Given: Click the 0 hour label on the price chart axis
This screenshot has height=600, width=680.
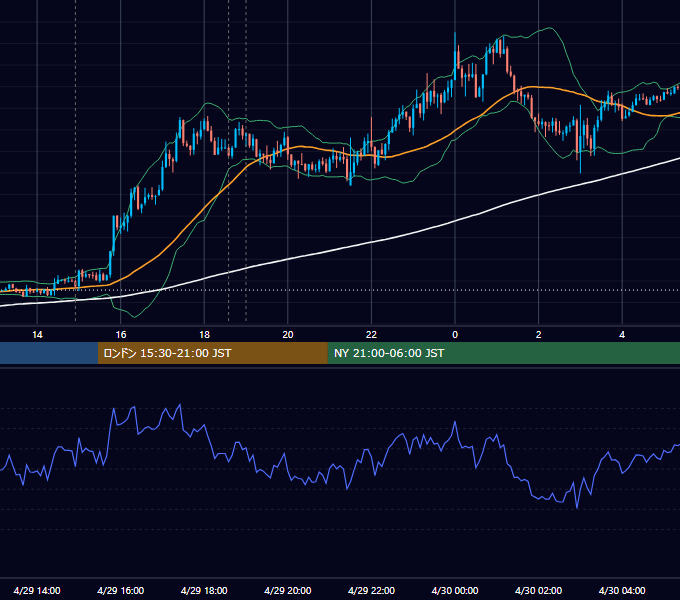Looking at the screenshot, I should [455, 335].
